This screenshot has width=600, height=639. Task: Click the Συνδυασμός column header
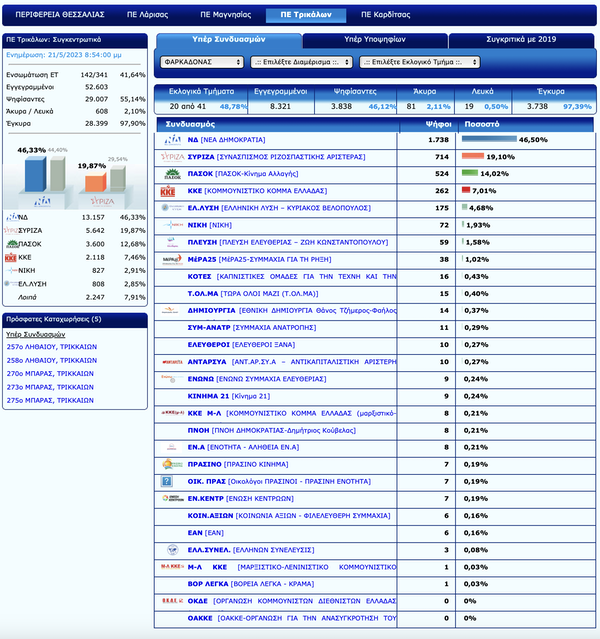[x=277, y=124]
